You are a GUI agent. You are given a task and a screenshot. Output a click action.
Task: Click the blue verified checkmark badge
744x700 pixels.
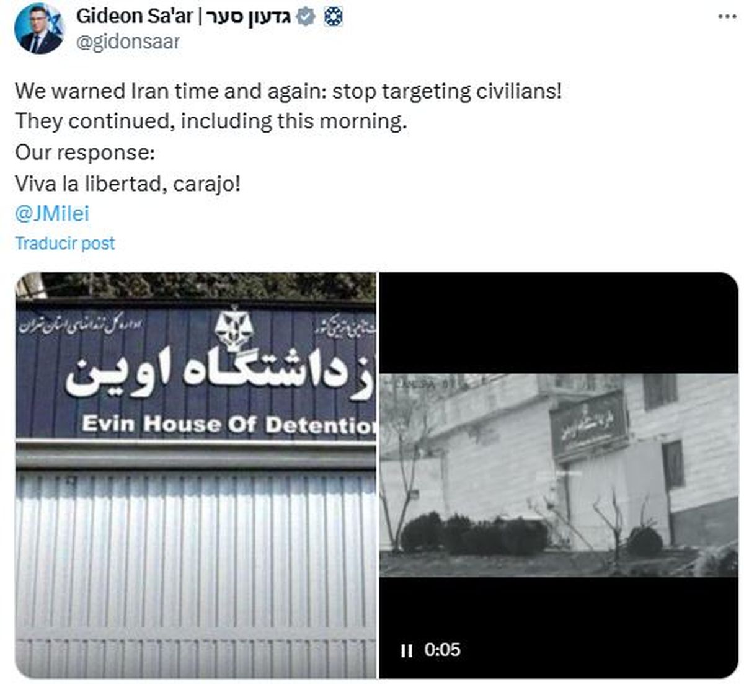305,17
